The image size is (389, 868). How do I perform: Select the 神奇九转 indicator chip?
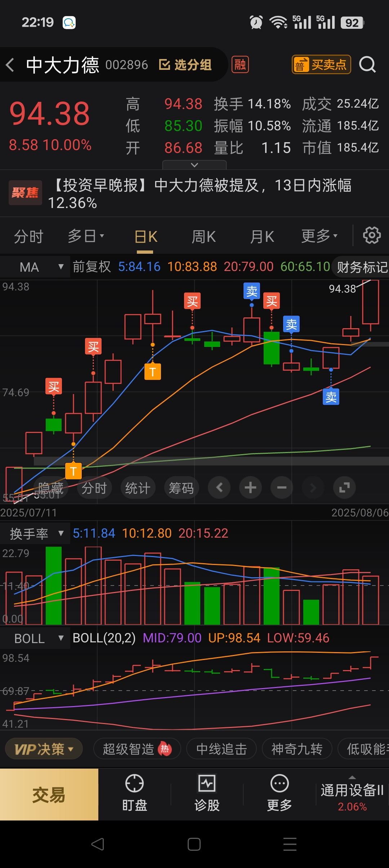click(297, 749)
